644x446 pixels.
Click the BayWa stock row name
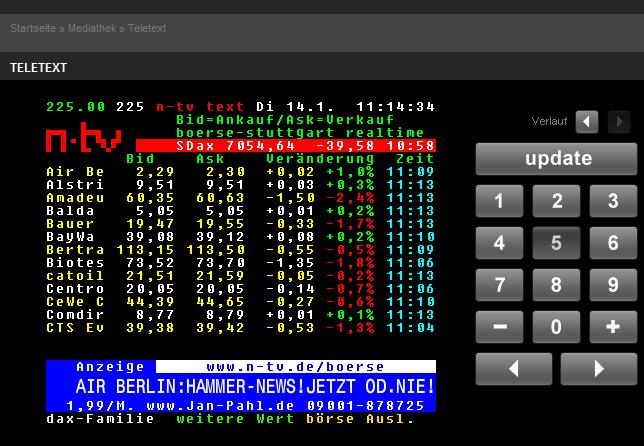[70, 237]
